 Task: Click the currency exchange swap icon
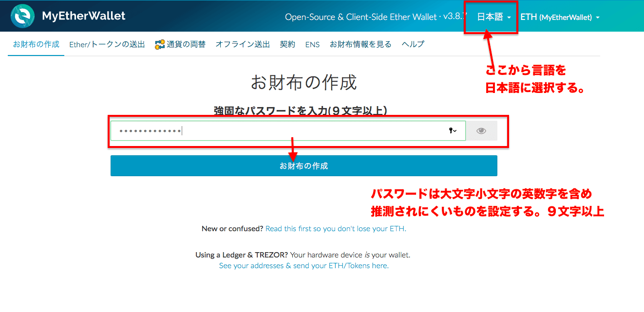coord(160,45)
